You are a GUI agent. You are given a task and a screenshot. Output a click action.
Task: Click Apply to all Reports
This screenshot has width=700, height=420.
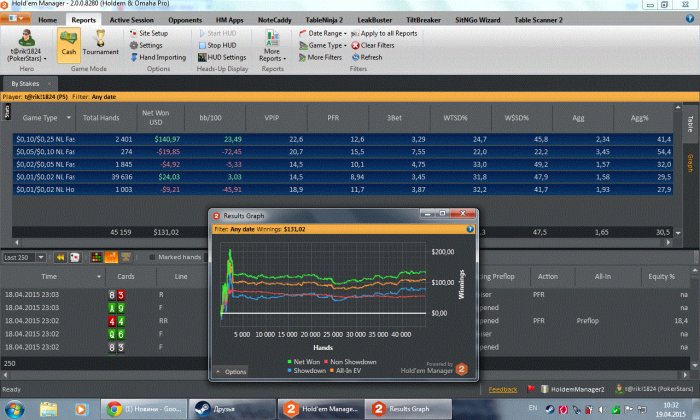pyautogui.click(x=384, y=33)
